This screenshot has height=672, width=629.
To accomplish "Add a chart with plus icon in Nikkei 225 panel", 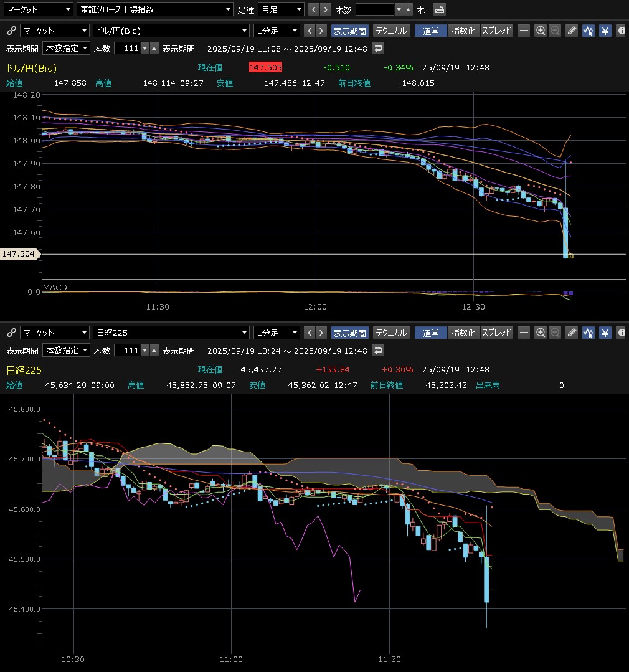I will click(524, 333).
